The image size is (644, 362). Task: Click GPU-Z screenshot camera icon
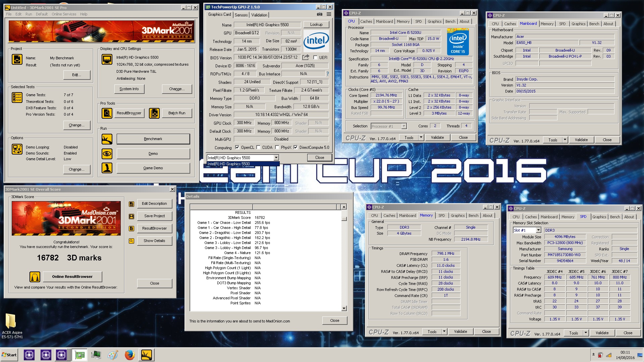click(320, 14)
